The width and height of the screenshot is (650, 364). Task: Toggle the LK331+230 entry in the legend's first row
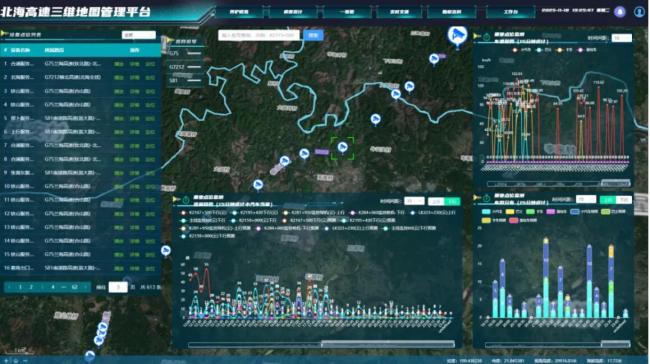[433, 213]
